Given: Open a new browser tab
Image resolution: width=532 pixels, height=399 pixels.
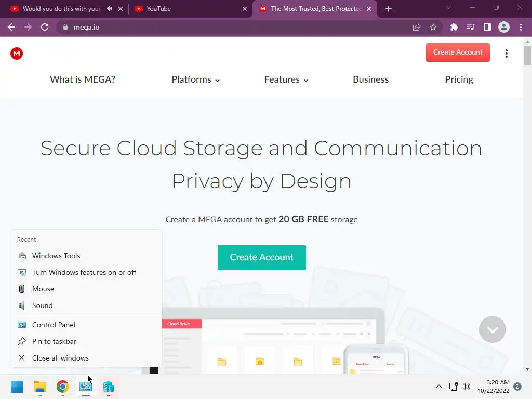Looking at the screenshot, I should point(389,9).
